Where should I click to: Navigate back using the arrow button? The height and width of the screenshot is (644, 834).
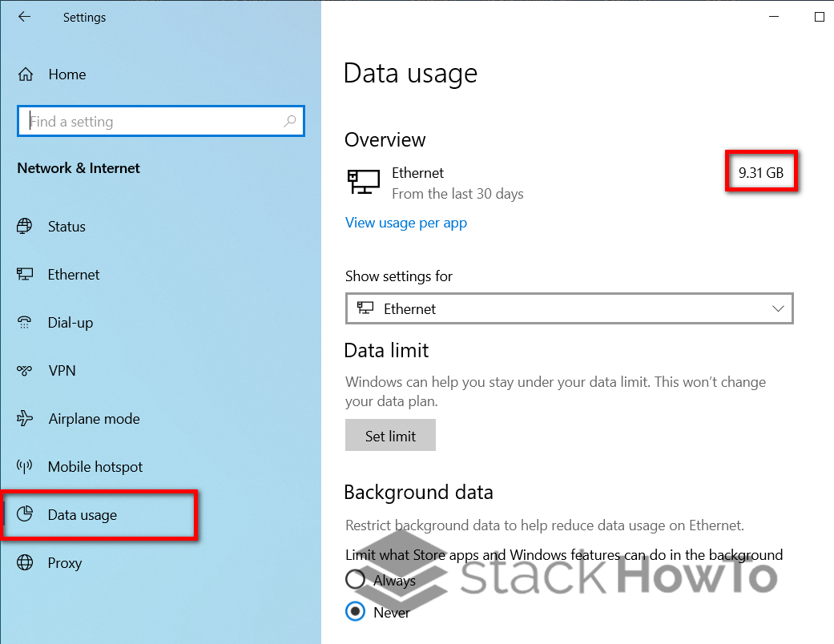click(x=24, y=17)
